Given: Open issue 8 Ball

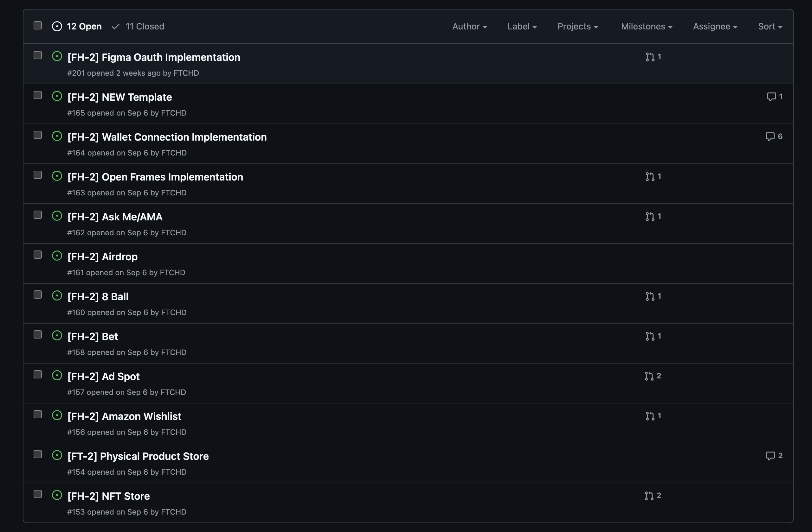Looking at the screenshot, I should [x=98, y=296].
